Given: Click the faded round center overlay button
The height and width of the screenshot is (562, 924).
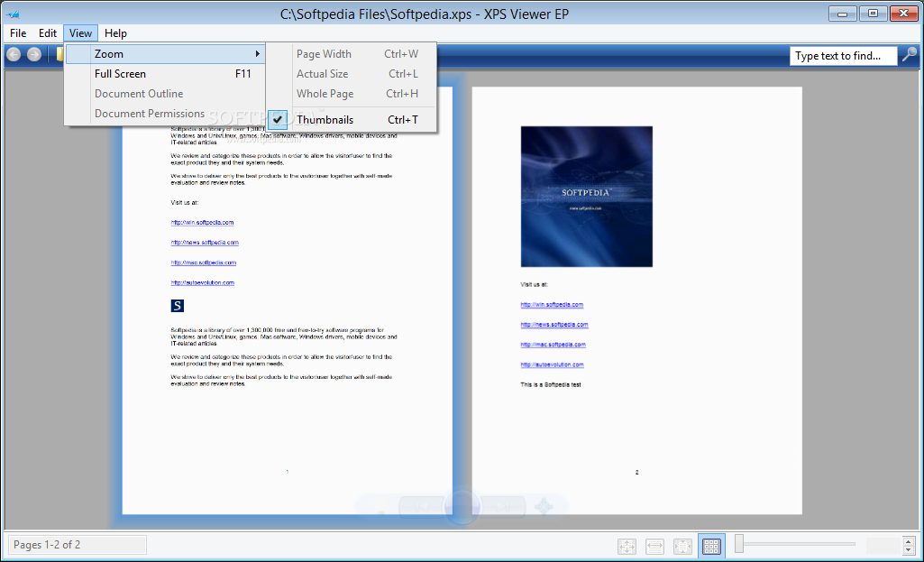Looking at the screenshot, I should (462, 506).
